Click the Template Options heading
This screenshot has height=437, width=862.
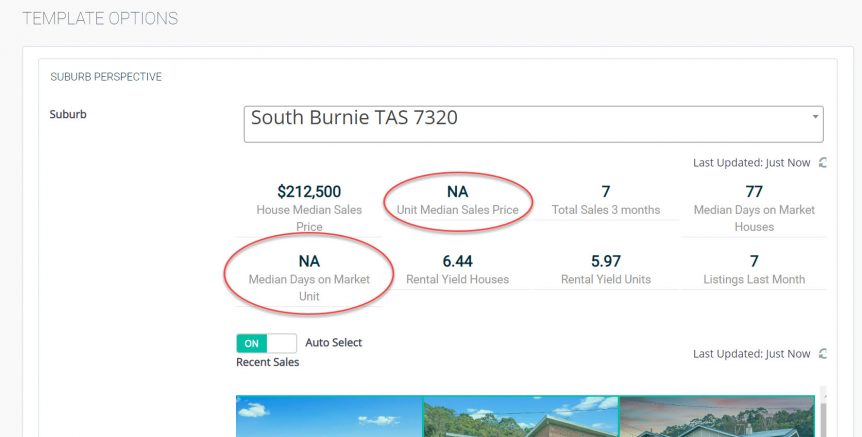point(100,18)
